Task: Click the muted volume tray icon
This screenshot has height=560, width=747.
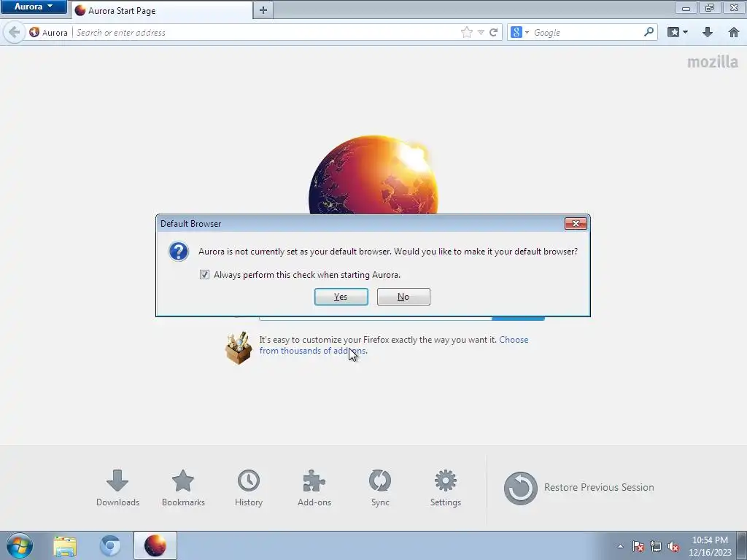Action: point(673,547)
